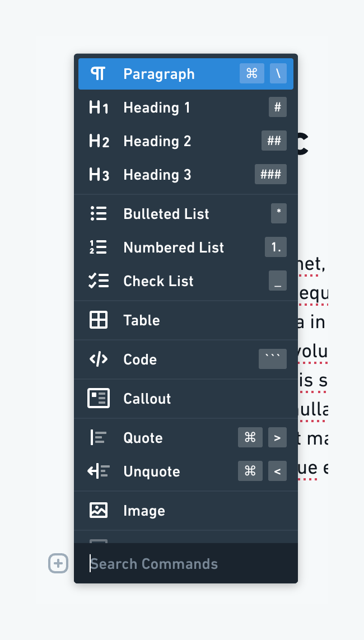
Task: Click the plus button beside the search bar
Action: coord(58,564)
